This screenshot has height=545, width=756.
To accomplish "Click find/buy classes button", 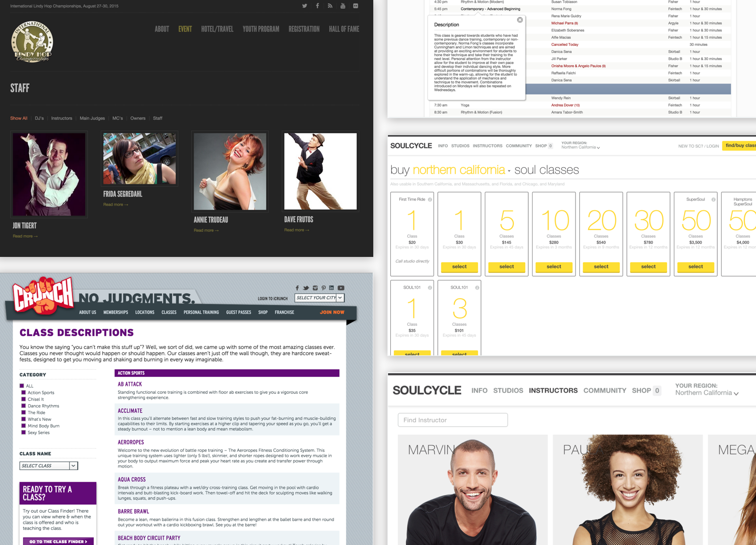I will 739,146.
